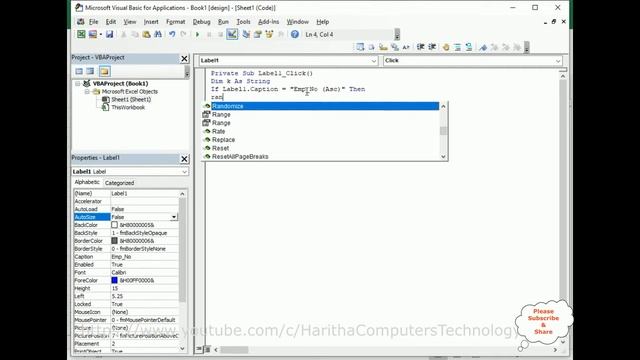Click the Quick Info icon
Viewport: 640px width, 360px height.
pos(383,47)
